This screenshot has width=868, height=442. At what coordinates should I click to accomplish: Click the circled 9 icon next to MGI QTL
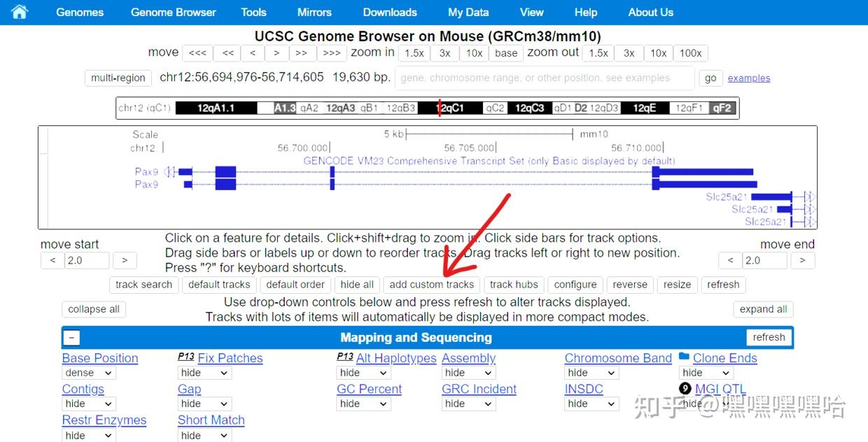pos(685,388)
